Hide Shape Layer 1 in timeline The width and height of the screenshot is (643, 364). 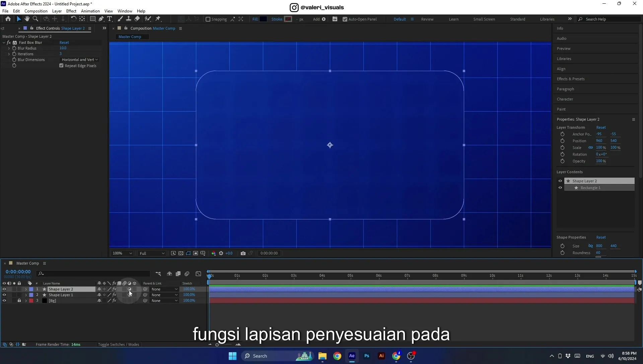click(4, 295)
